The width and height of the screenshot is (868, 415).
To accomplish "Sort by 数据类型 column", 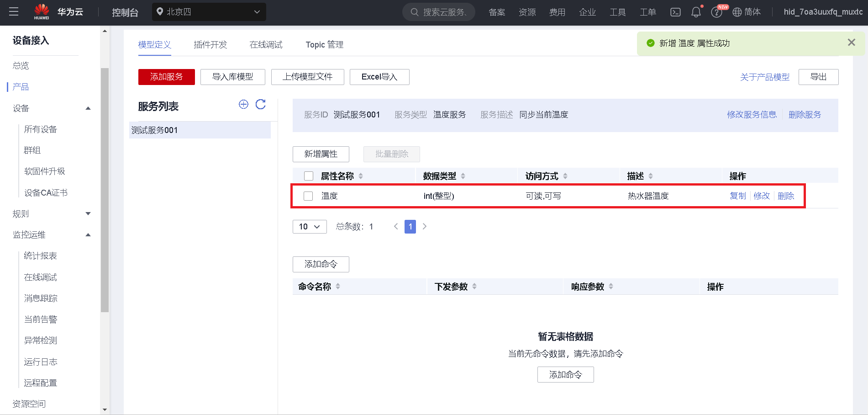I will pos(463,176).
